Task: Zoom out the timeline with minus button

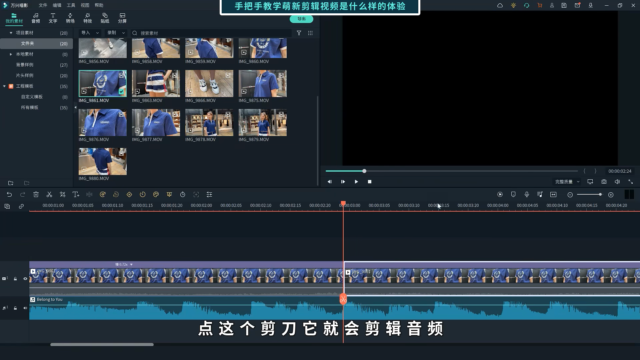Action: 570,195
